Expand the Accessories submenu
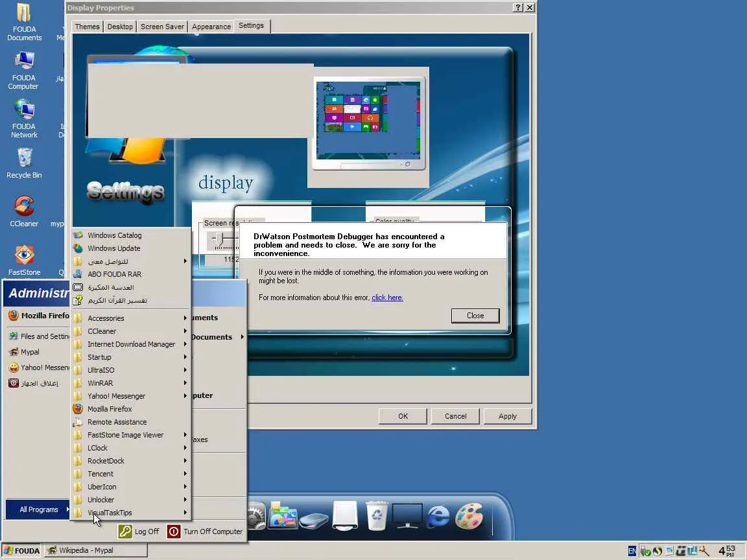This screenshot has width=747, height=560. point(131,318)
